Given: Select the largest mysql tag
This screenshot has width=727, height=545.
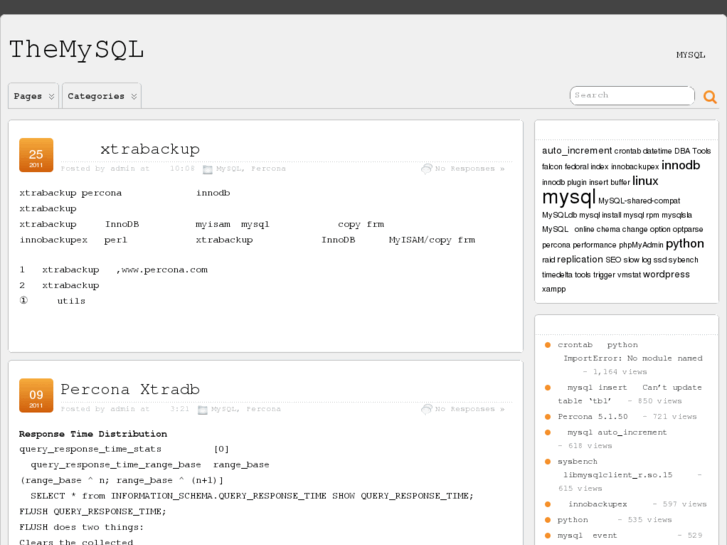Looking at the screenshot, I should pyautogui.click(x=568, y=197).
